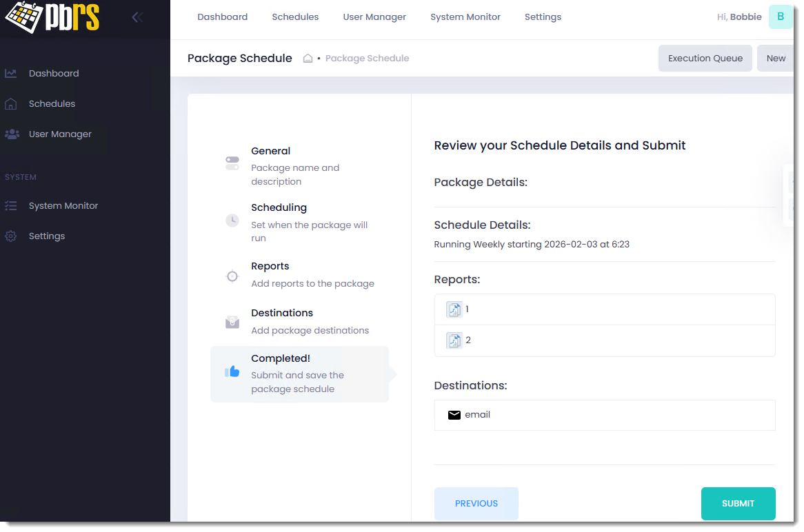This screenshot has height=532, width=804.
Task: Jump to the Scheduling wizard step
Action: point(279,208)
